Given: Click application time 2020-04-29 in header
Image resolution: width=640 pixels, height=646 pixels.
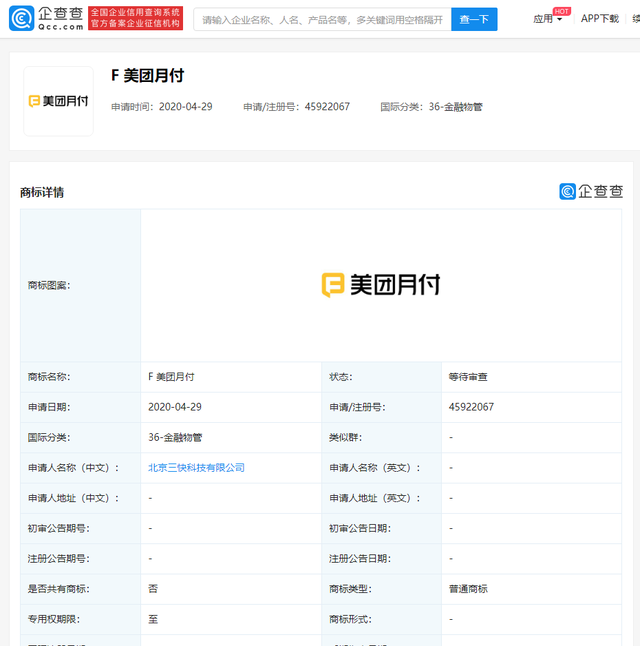Looking at the screenshot, I should (185, 107).
